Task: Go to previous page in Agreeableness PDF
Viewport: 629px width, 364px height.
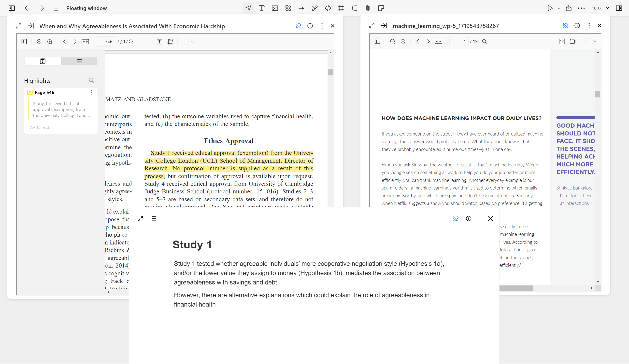Action: 64,42
